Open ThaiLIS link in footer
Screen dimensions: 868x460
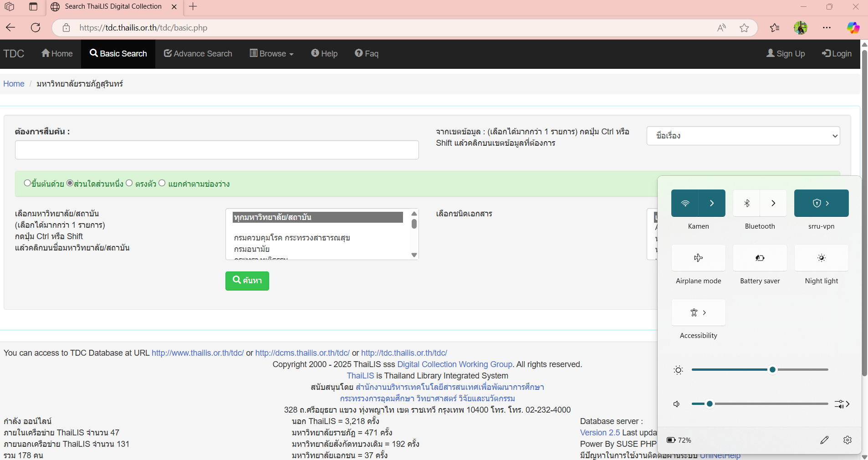[x=360, y=376]
